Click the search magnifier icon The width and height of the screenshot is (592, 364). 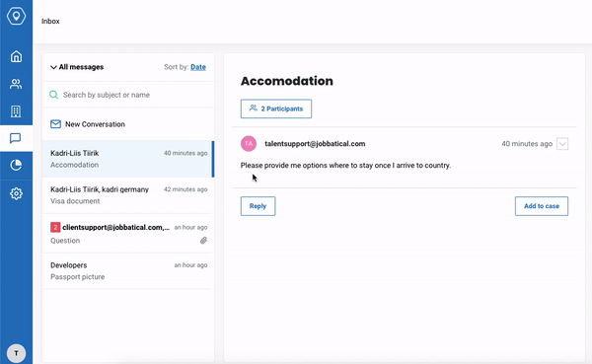click(x=54, y=95)
